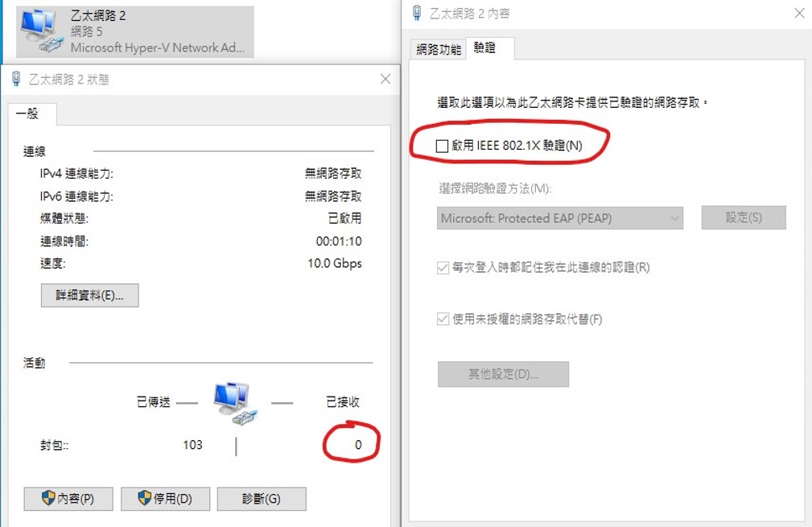Click the shield icon on 停用(D) button
Screen dimensions: 812x527
[x=145, y=498]
